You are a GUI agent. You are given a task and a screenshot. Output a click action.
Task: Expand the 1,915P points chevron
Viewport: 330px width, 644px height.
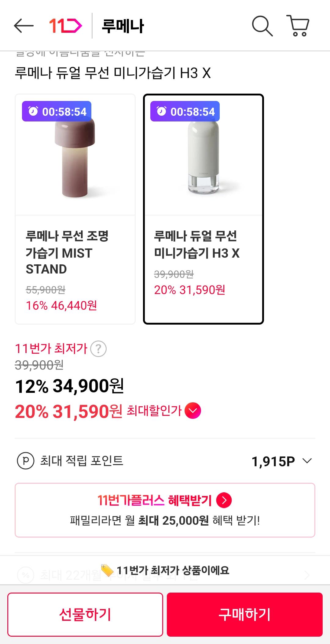click(x=307, y=461)
